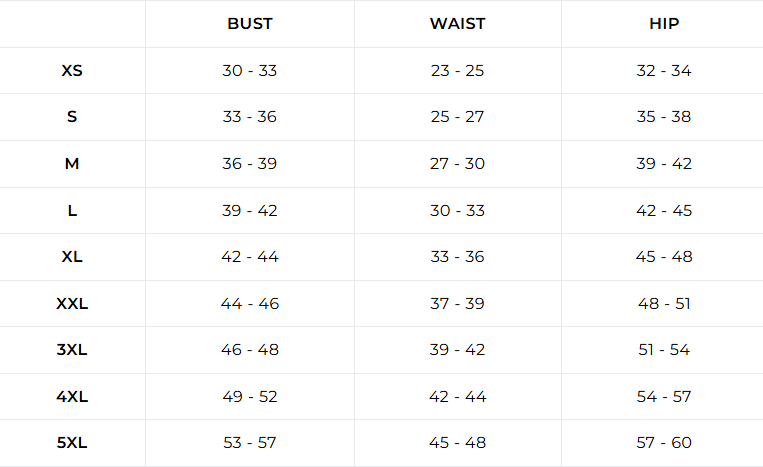Click the XS bust value 30 - 33
This screenshot has height=467, width=763.
click(249, 71)
